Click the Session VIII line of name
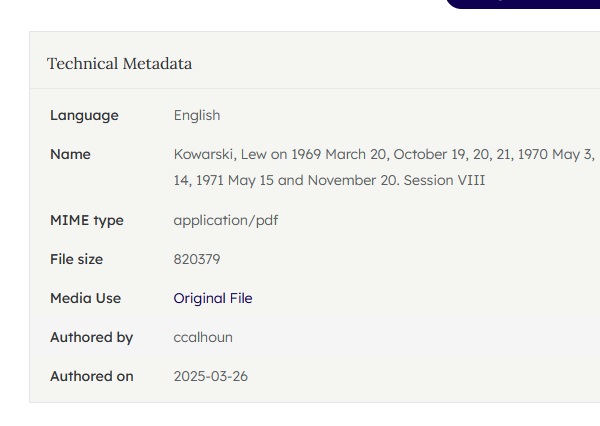 (x=444, y=180)
